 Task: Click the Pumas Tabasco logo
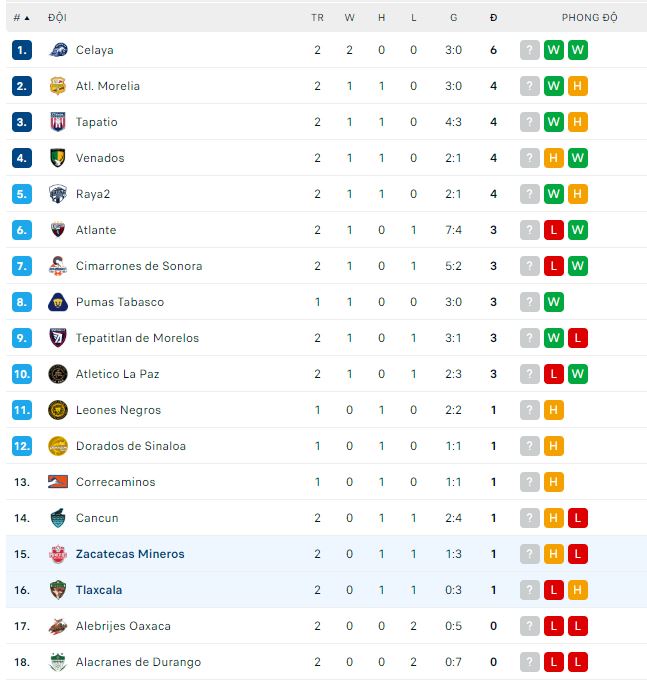[58, 302]
